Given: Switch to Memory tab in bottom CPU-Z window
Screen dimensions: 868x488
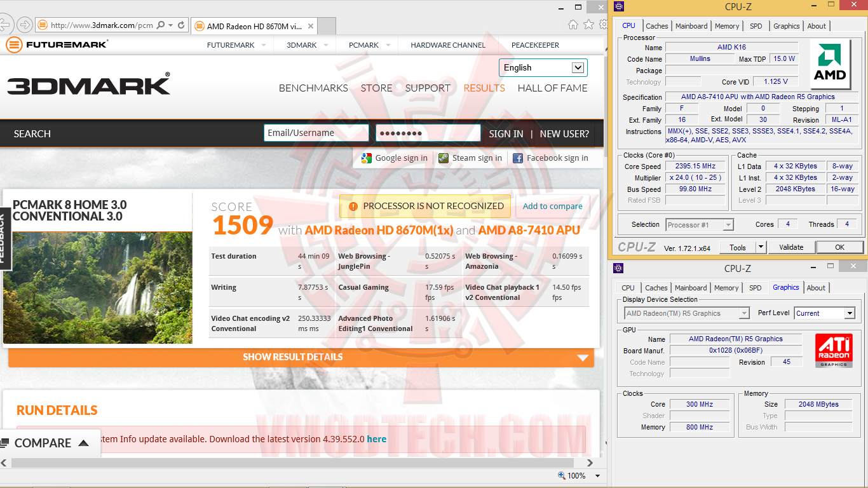Looking at the screenshot, I should [x=726, y=288].
